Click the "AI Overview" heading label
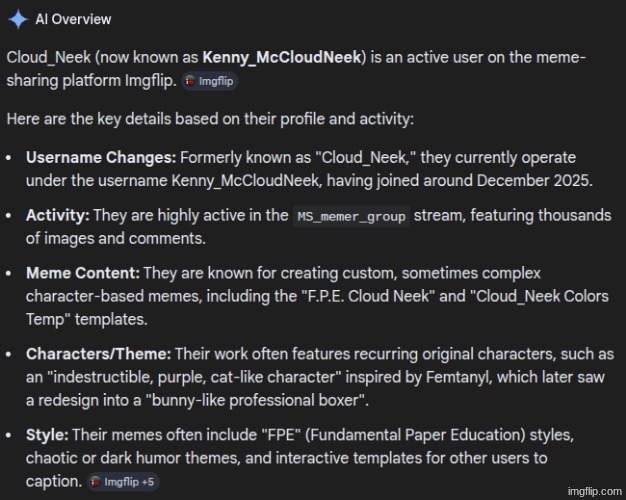The image size is (626, 500). (73, 19)
